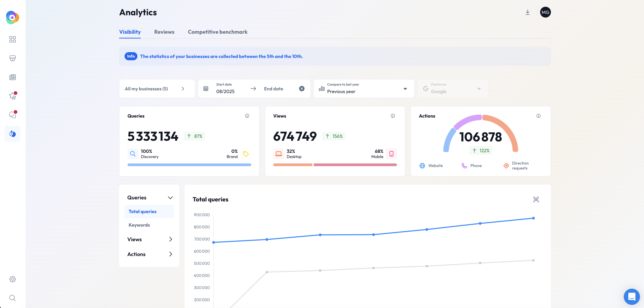Click the Queries card info icon
Image resolution: width=644 pixels, height=308 pixels.
coord(247,116)
